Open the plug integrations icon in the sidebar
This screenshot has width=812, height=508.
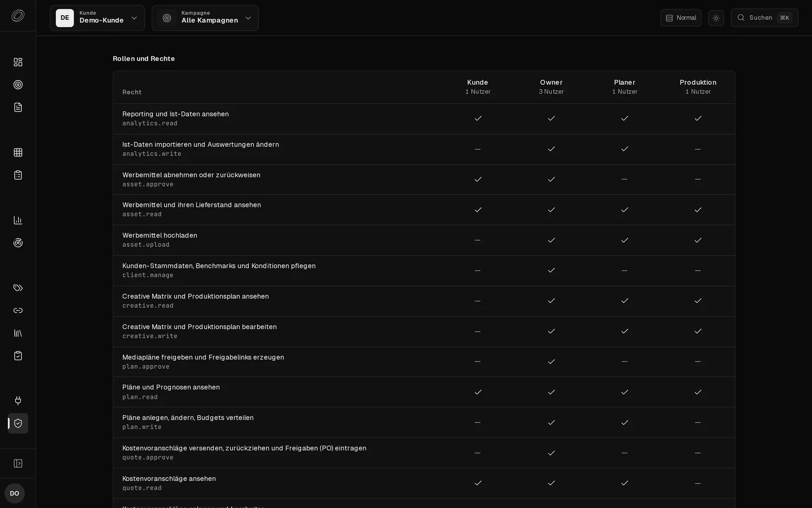(x=18, y=401)
